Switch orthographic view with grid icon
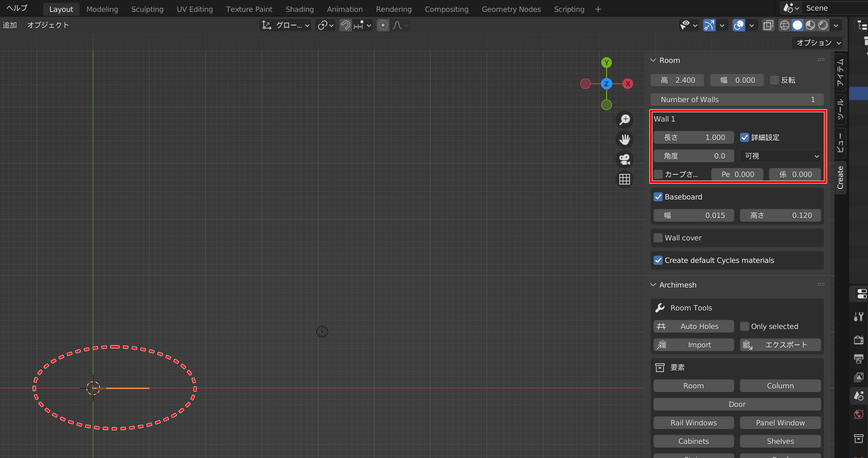The image size is (868, 458). [625, 179]
